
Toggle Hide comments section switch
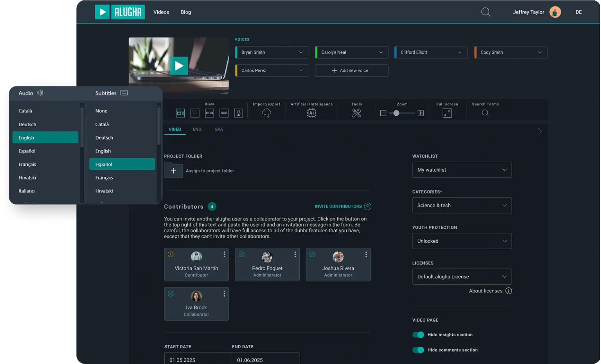418,350
